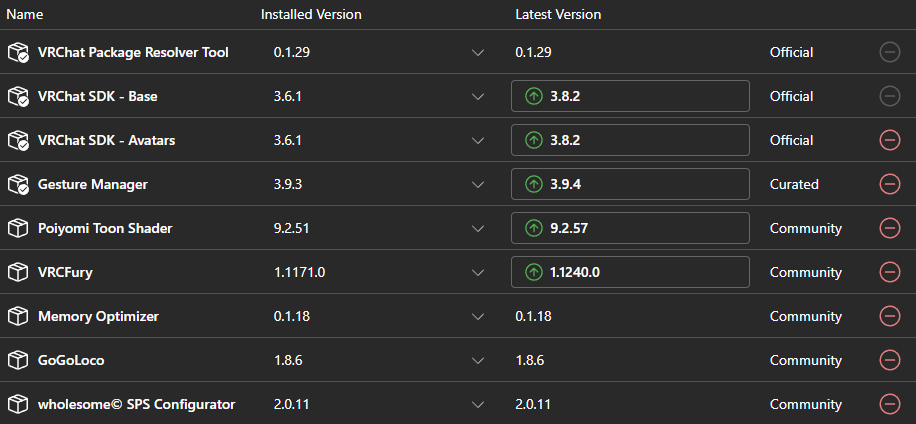Remove VRChat SDK - Avatars package

click(x=889, y=140)
